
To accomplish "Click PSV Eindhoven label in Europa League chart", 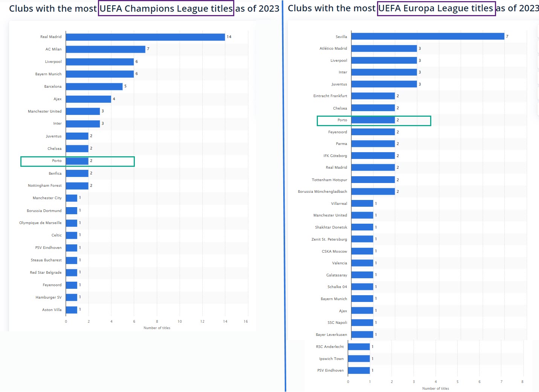I will pos(330,371).
